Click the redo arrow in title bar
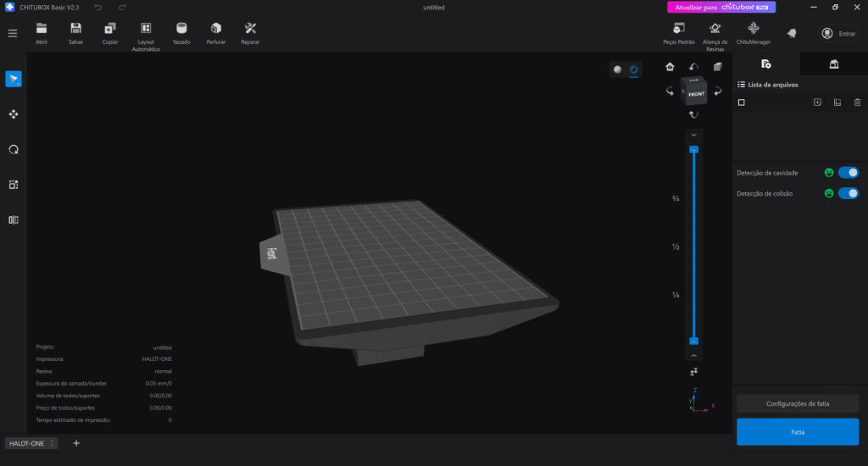 122,7
